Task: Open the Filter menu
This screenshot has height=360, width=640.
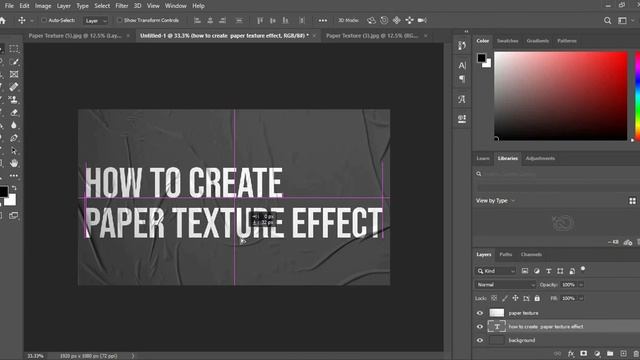Action: click(122, 6)
